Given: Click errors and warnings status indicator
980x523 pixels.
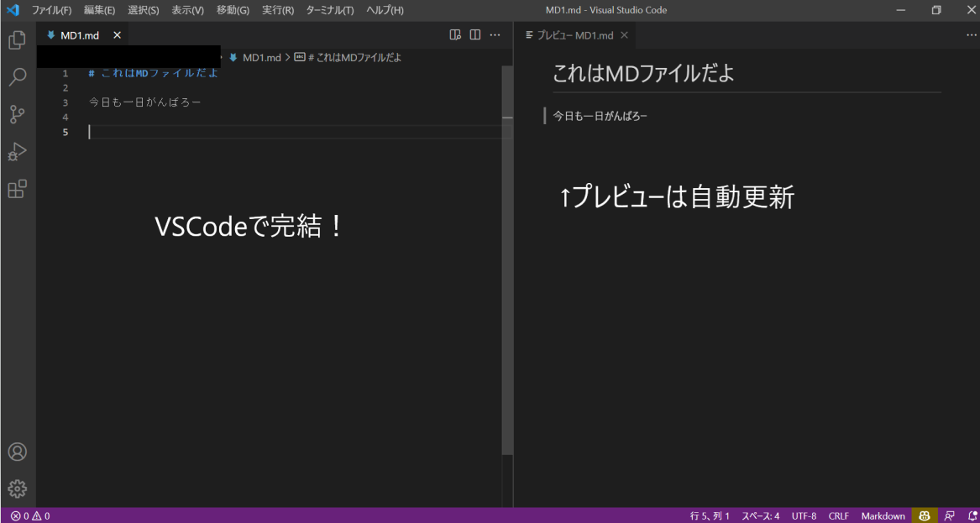Looking at the screenshot, I should 30,516.
